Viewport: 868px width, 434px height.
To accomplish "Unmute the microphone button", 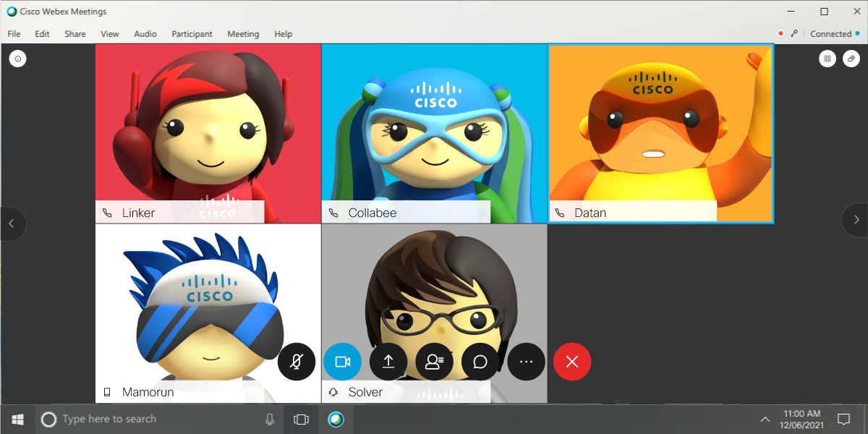I will click(297, 362).
